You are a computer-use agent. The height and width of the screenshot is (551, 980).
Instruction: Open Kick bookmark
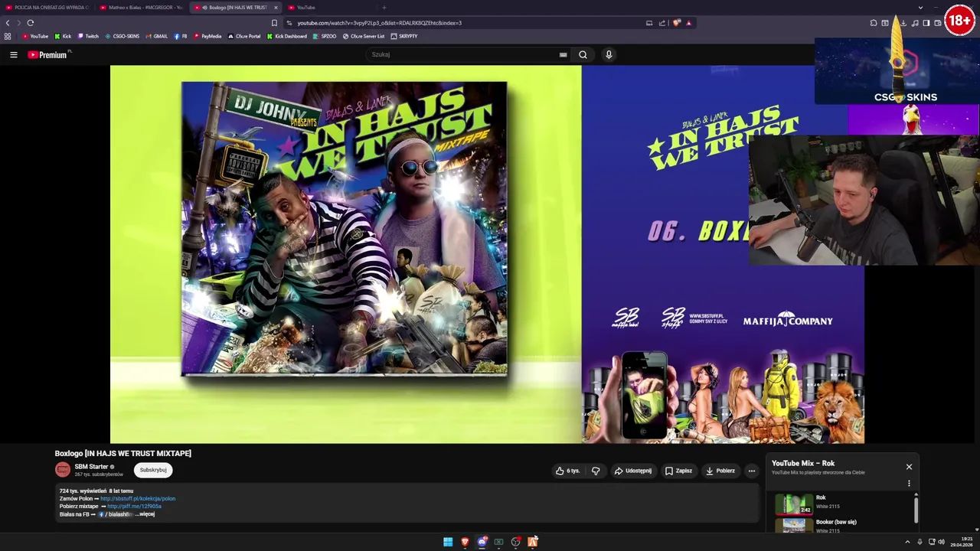[x=63, y=36]
